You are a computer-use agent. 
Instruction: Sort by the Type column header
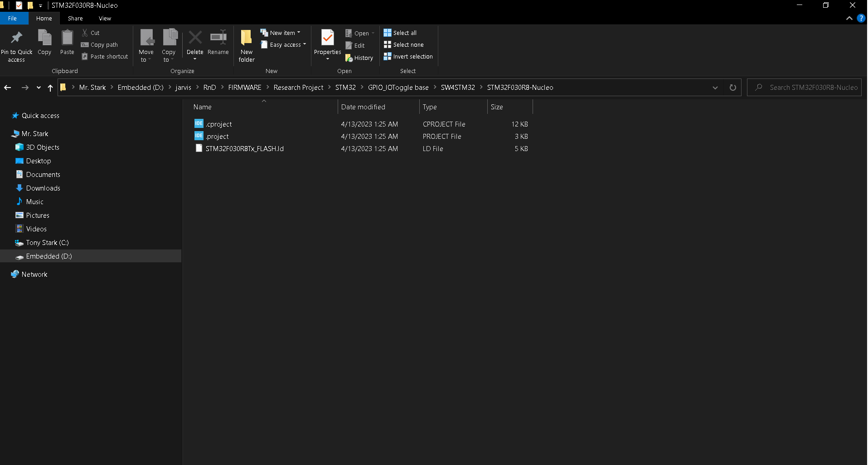coord(453,107)
